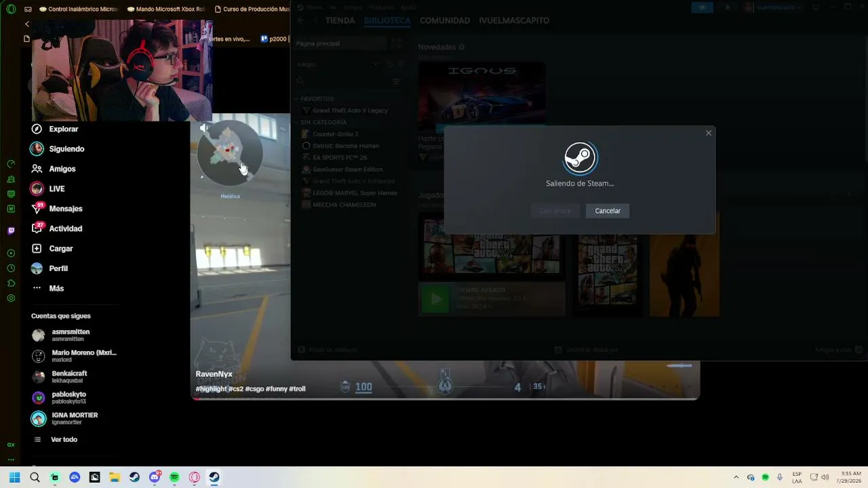The width and height of the screenshot is (868, 488).
Task: Open Opera GX settings gear icon
Action: click(11, 298)
